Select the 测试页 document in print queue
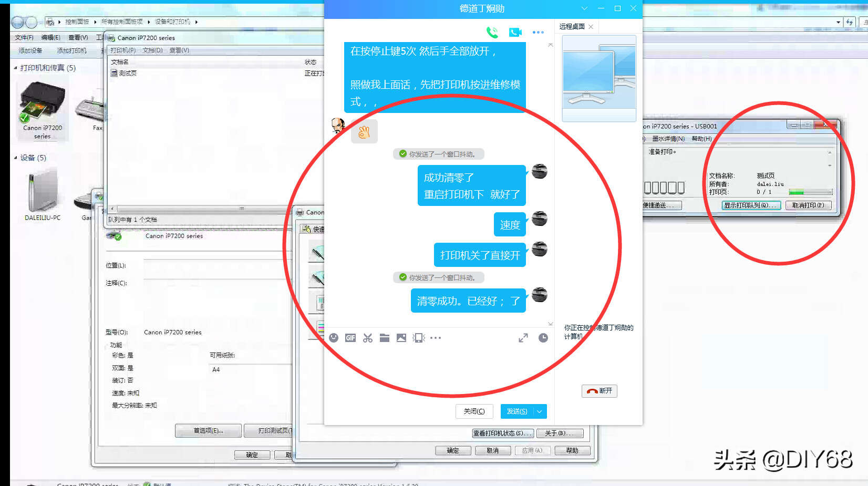Image resolution: width=868 pixels, height=486 pixels. 124,73
